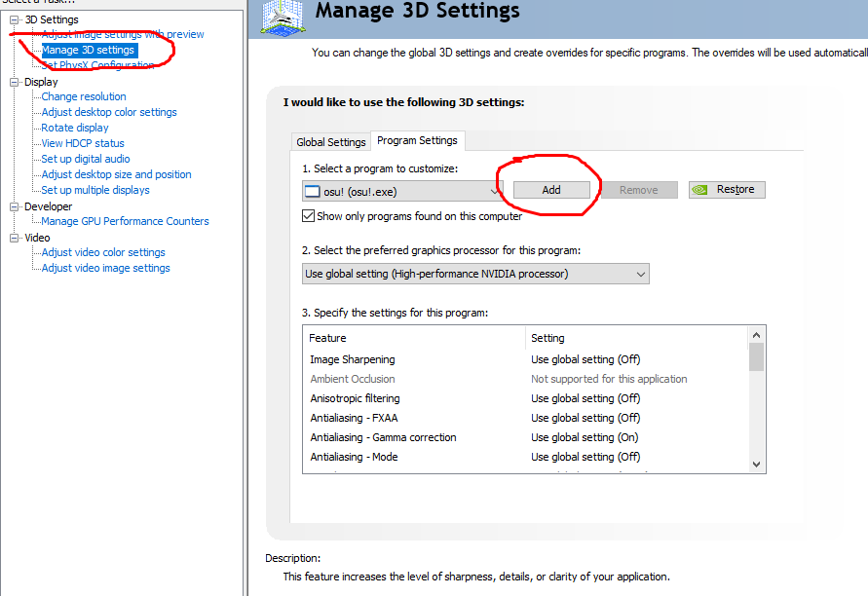
Task: Open Adjust desktop color settings
Action: 109,112
